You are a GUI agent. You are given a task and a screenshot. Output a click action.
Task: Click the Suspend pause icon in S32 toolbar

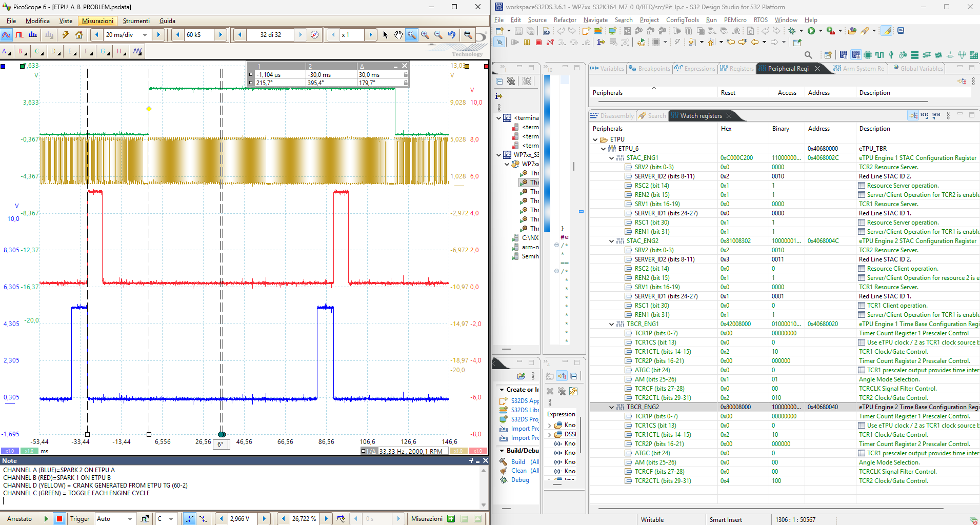pyautogui.click(x=527, y=42)
